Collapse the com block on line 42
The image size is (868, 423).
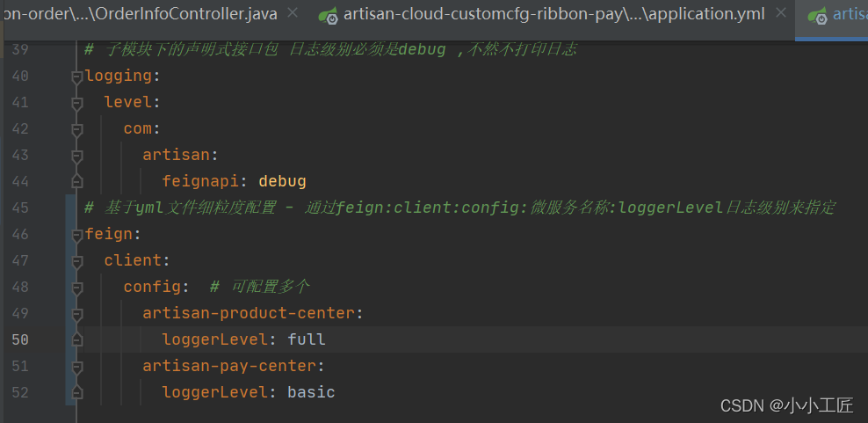77,130
